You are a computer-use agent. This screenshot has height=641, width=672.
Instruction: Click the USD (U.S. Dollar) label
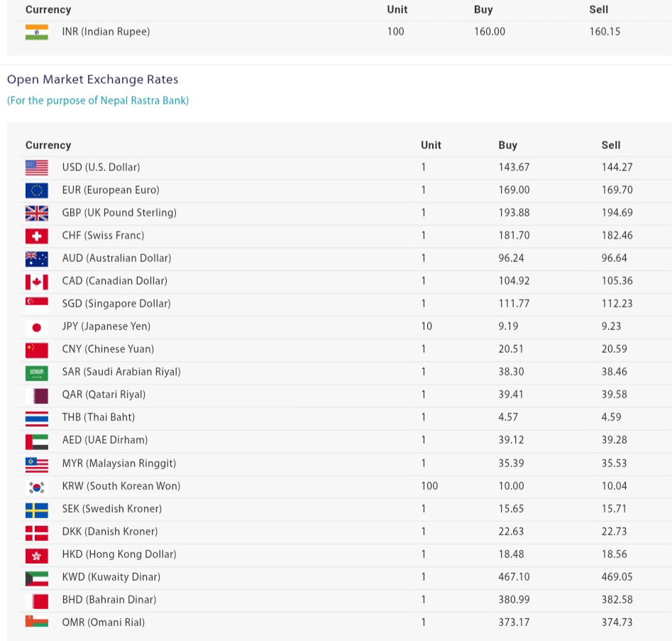101,168
